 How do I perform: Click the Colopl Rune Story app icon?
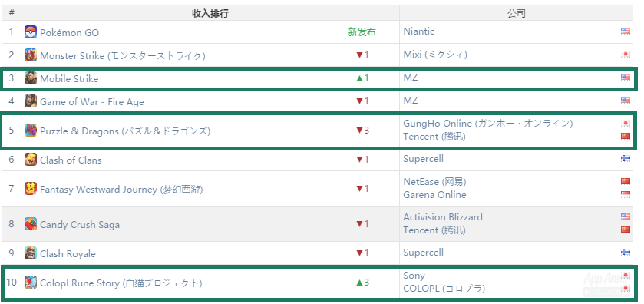pyautogui.click(x=31, y=283)
